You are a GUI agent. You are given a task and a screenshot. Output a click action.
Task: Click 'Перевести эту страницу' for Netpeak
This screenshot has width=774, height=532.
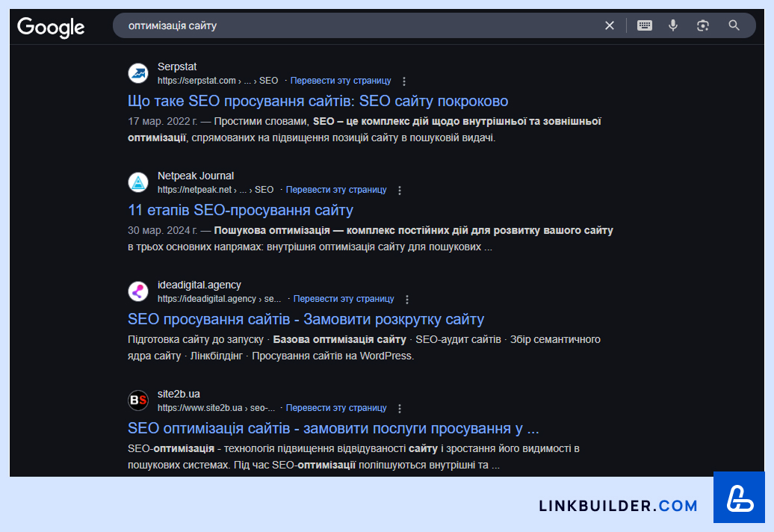pos(336,190)
